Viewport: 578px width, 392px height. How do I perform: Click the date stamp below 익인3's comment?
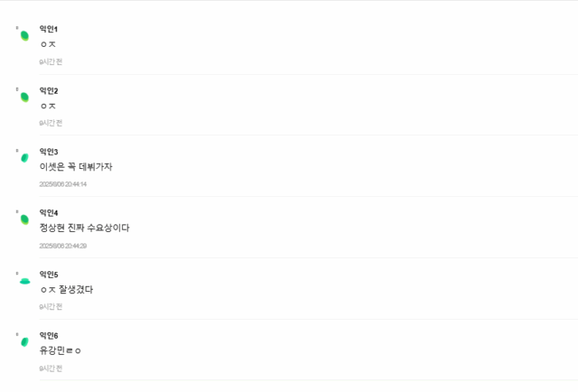[x=62, y=184]
